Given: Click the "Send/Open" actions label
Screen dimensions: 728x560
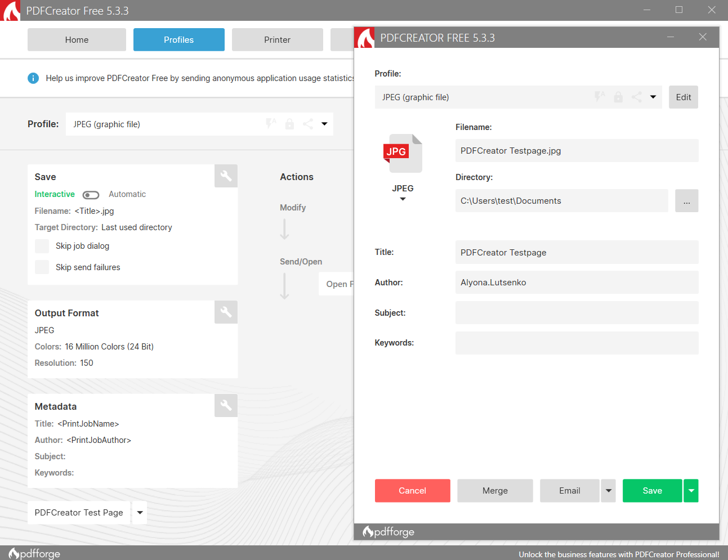Looking at the screenshot, I should point(301,262).
